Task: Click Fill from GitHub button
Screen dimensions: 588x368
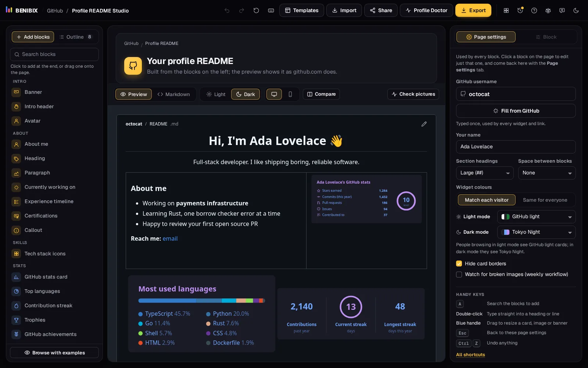Action: click(516, 111)
